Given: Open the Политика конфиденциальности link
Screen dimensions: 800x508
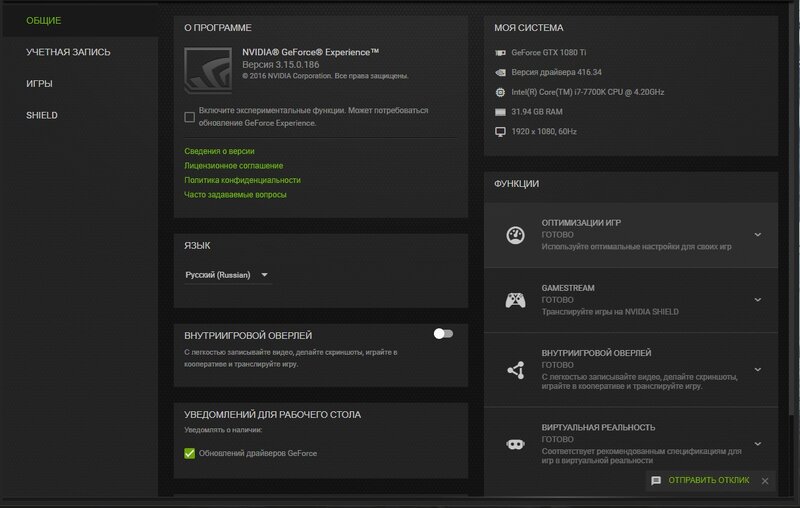Looking at the screenshot, I should tap(242, 180).
